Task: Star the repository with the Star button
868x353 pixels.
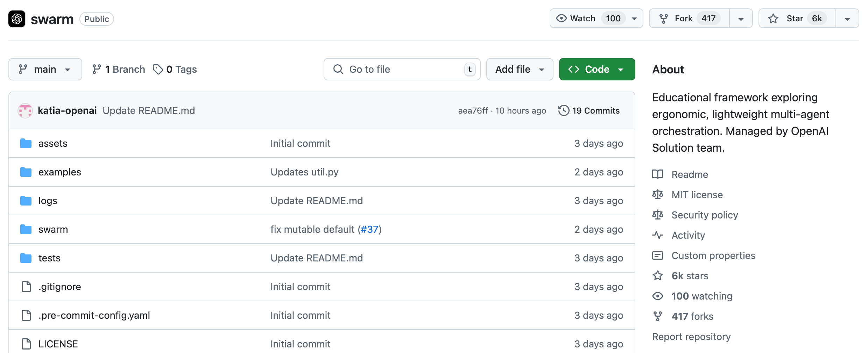Action: coord(797,19)
